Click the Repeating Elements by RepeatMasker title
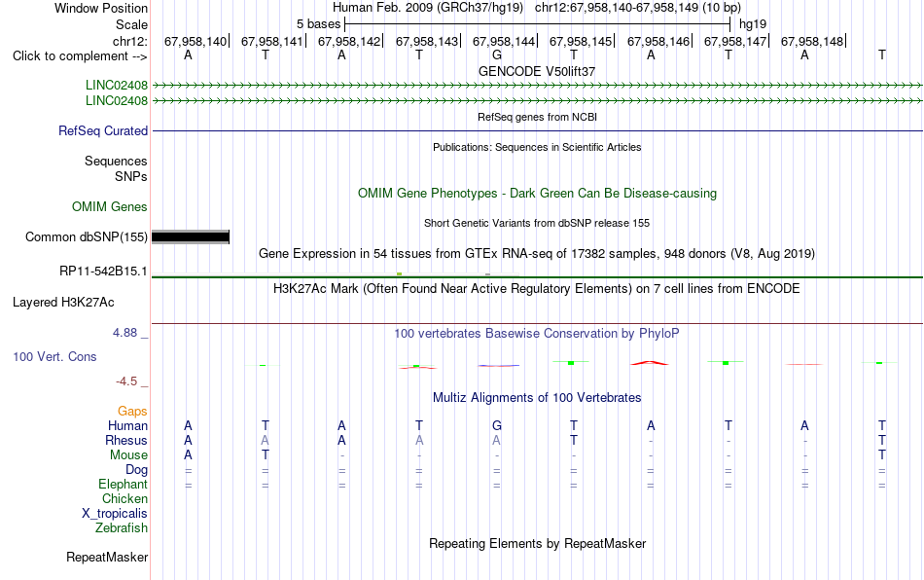924x580 pixels. tap(537, 543)
